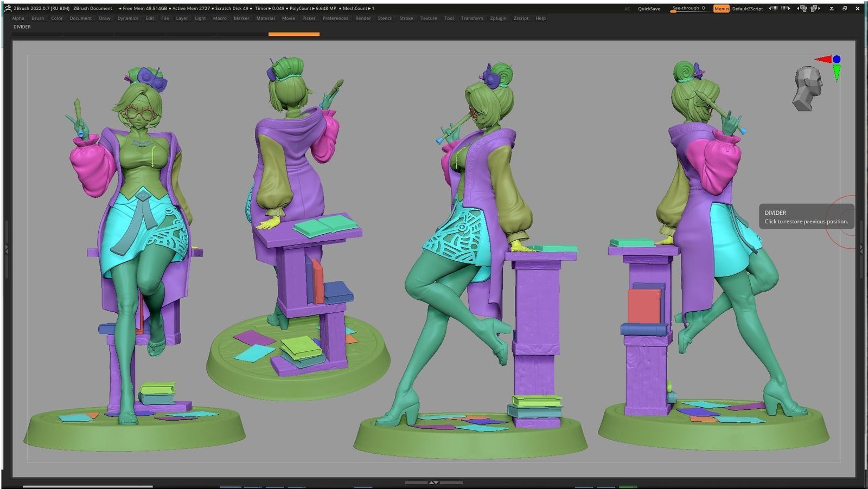Click the DefaultZScript bar
The width and height of the screenshot is (868, 489).
(749, 9)
